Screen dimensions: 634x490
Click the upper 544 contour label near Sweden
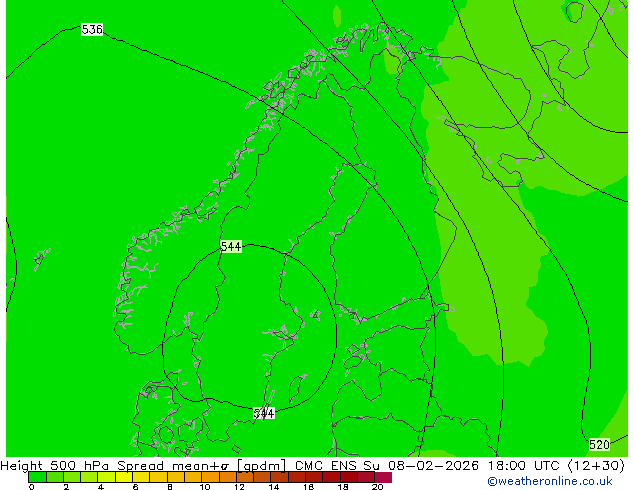tap(231, 246)
